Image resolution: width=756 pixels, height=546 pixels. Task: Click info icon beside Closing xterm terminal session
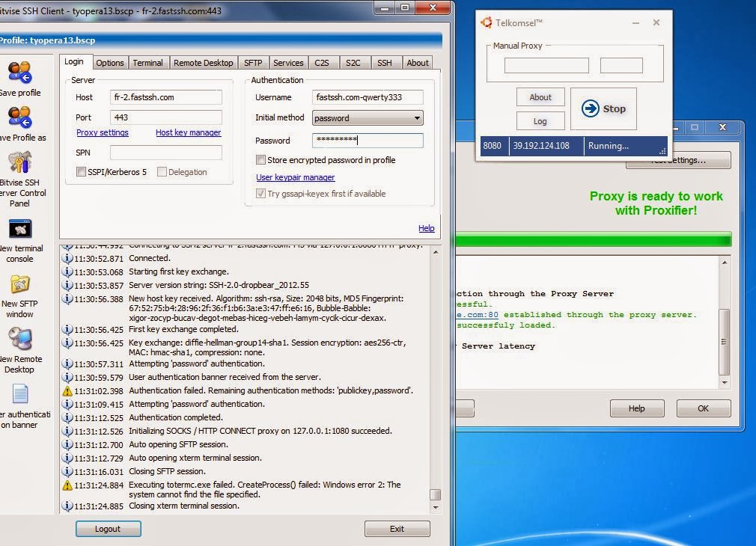click(x=67, y=506)
